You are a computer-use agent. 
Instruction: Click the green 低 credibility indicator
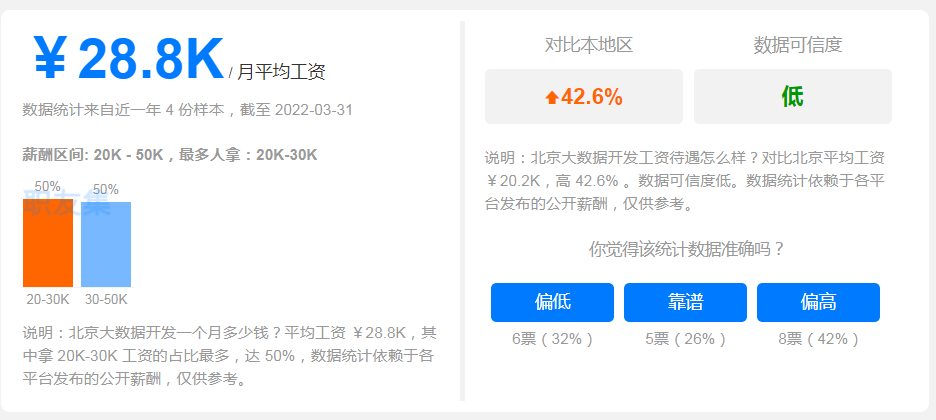click(x=793, y=97)
